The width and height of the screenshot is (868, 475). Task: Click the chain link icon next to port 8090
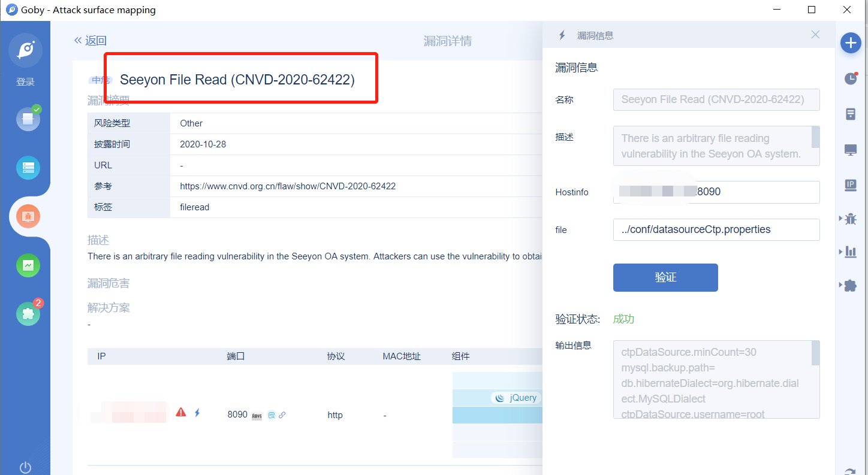(x=282, y=415)
